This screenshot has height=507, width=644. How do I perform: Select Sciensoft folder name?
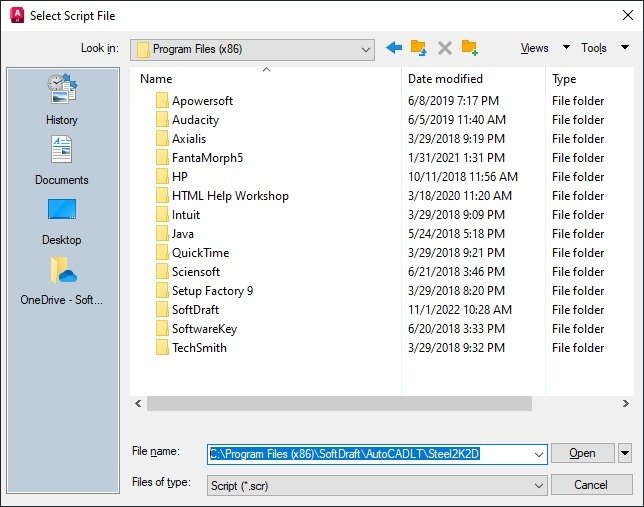(196, 272)
